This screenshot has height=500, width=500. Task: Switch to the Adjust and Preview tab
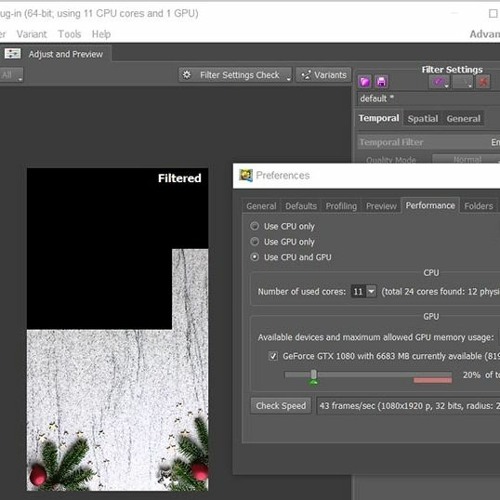tap(55, 54)
